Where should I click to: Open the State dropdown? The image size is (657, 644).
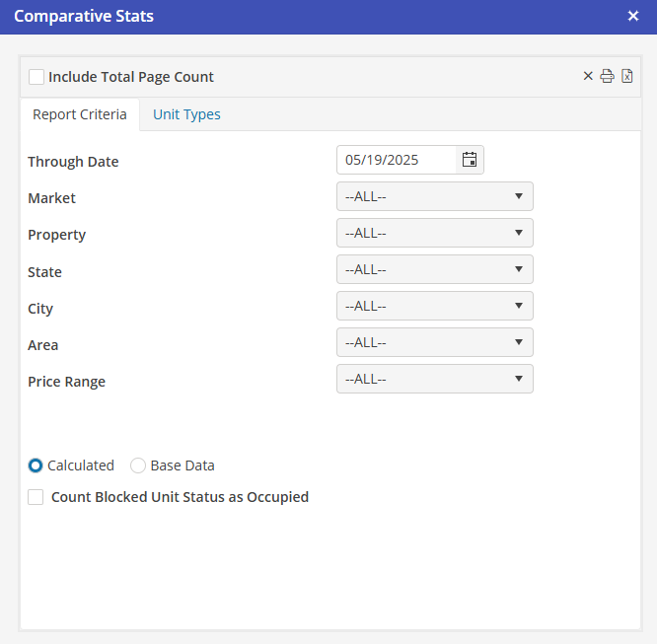(434, 269)
